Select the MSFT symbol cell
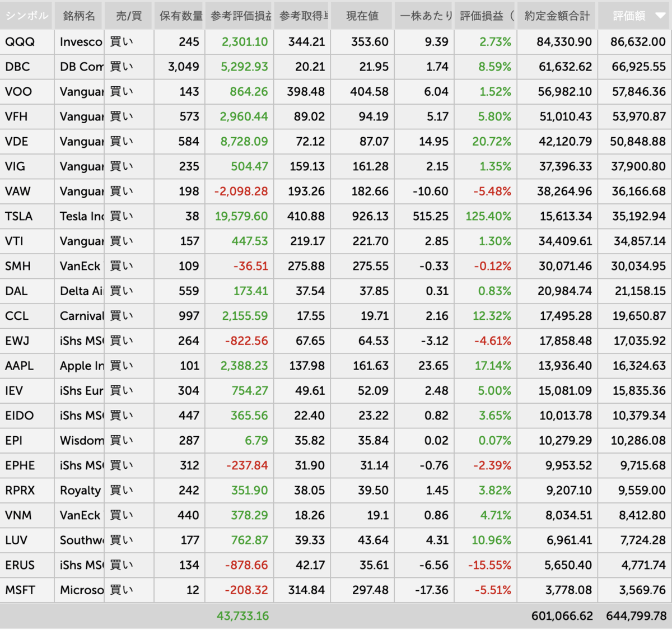 click(x=27, y=590)
